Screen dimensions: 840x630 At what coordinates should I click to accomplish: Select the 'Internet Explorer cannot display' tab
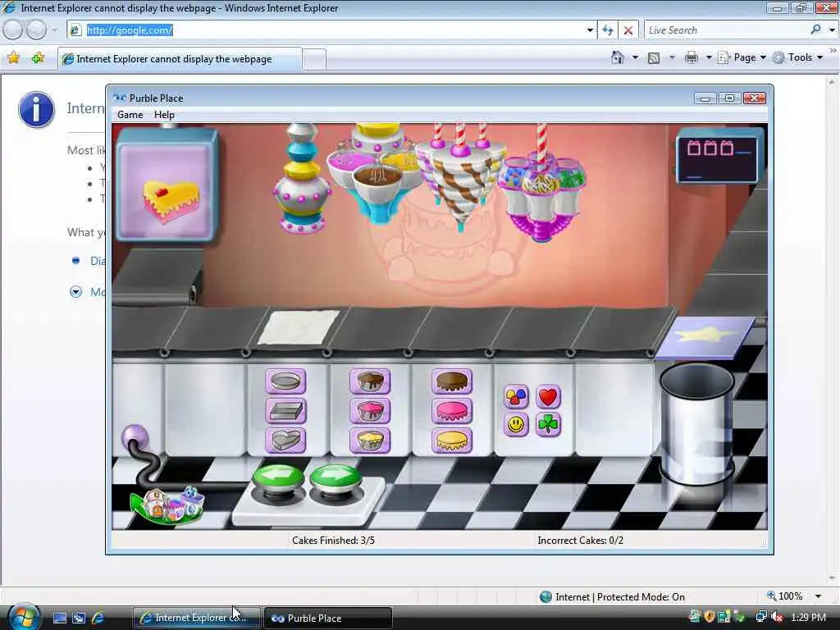(180, 59)
